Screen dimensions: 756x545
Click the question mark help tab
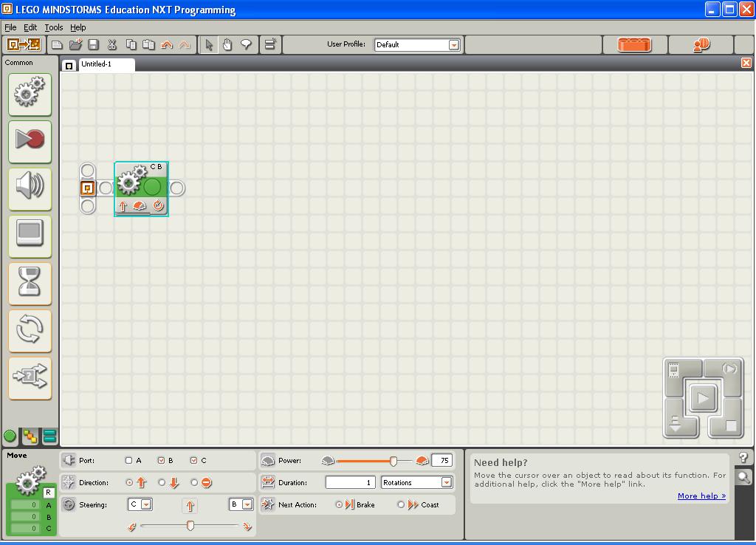click(x=743, y=457)
